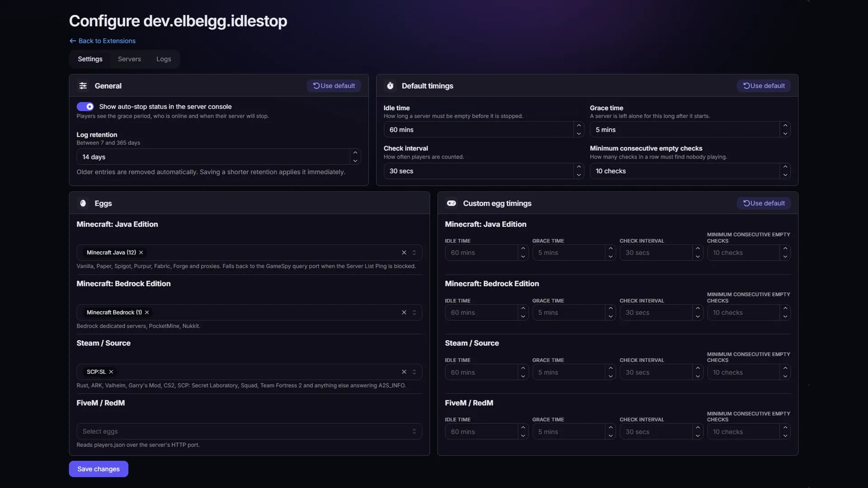868x488 pixels.
Task: Click the General sliders icon
Action: tap(83, 86)
